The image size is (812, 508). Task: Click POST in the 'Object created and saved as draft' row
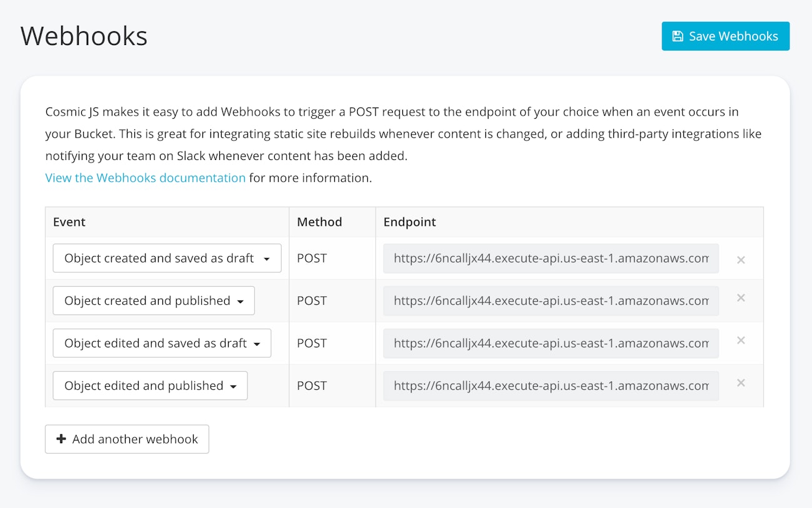point(312,258)
